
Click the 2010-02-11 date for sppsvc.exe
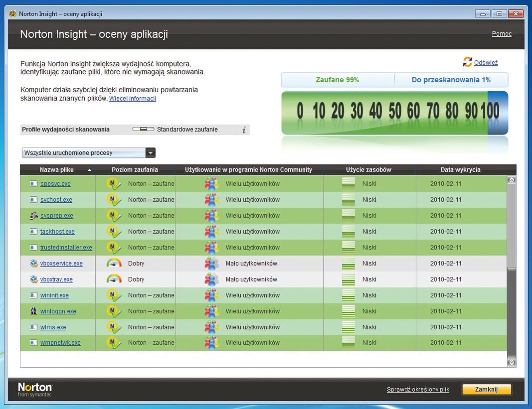tap(446, 184)
